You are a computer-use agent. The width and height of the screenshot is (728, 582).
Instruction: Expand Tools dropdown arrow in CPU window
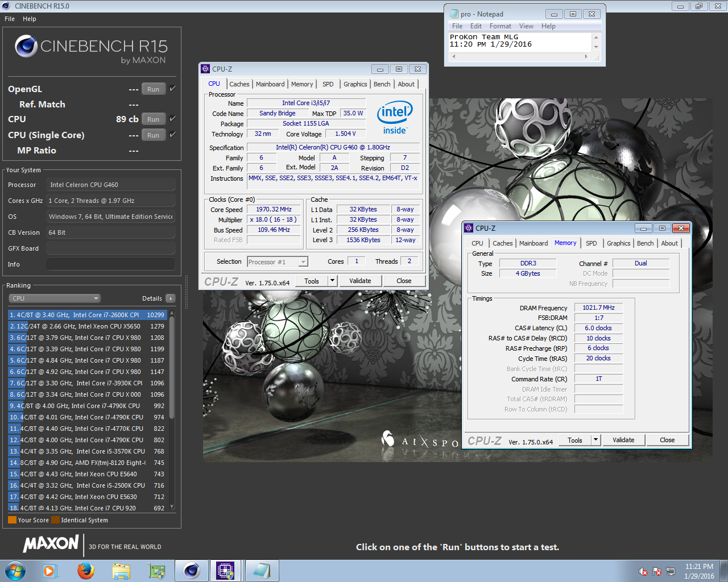coord(333,281)
